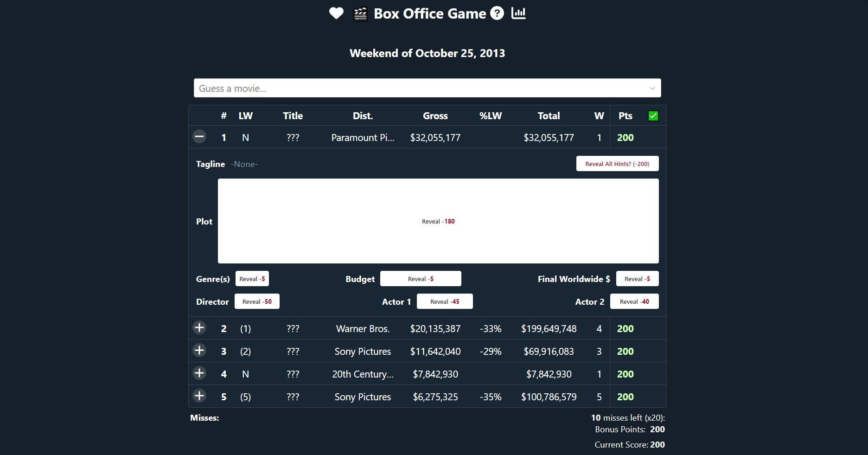Open the help question mark icon
The height and width of the screenshot is (455, 868).
pos(497,13)
